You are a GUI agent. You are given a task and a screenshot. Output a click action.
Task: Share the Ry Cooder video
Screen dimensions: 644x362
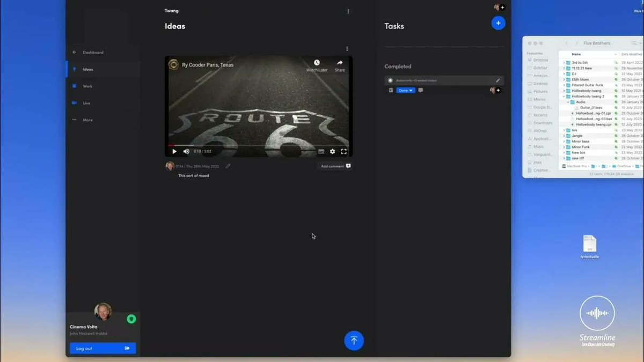click(340, 65)
